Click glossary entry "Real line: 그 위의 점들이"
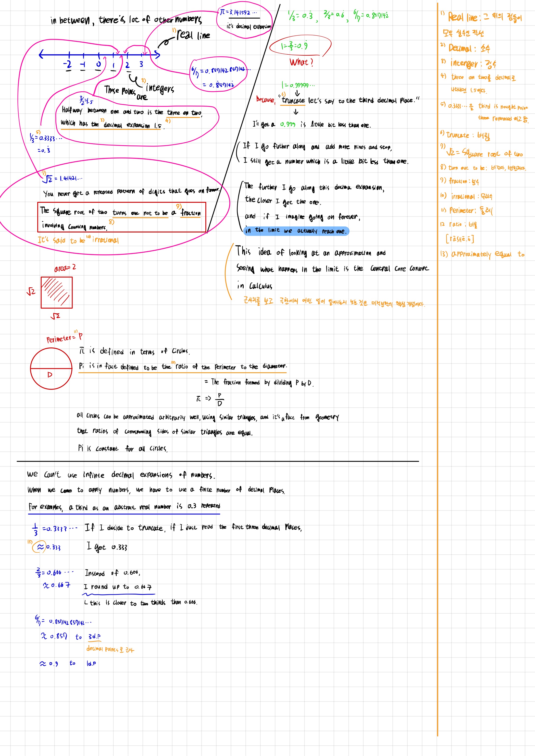The width and height of the screenshot is (535, 756). pyautogui.click(x=481, y=17)
